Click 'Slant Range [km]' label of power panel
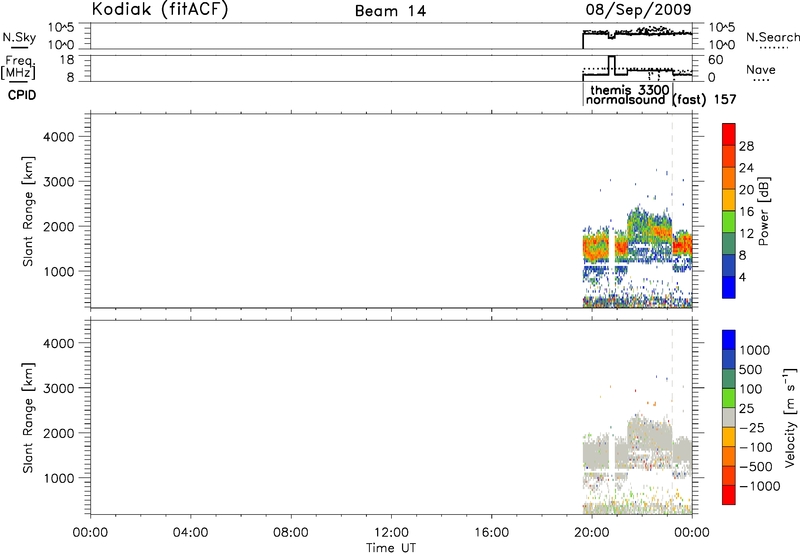This screenshot has width=800, height=554. (28, 211)
